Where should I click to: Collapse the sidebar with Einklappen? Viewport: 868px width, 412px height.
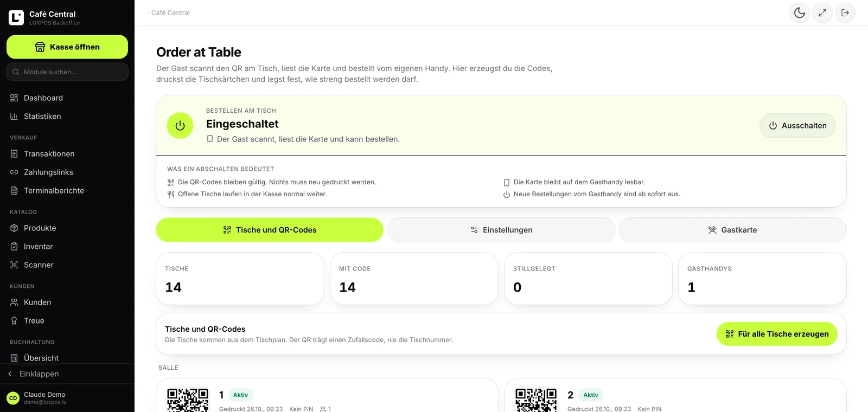coord(67,374)
